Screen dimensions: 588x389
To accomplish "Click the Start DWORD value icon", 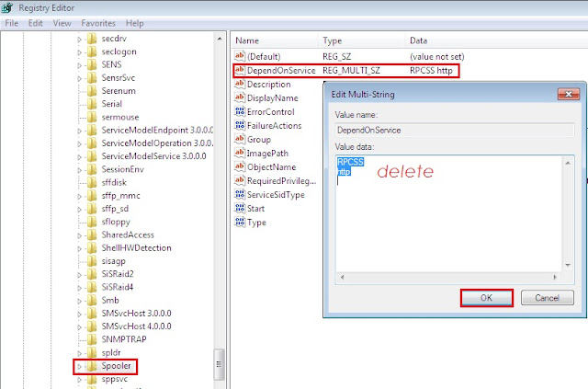I will tap(240, 208).
